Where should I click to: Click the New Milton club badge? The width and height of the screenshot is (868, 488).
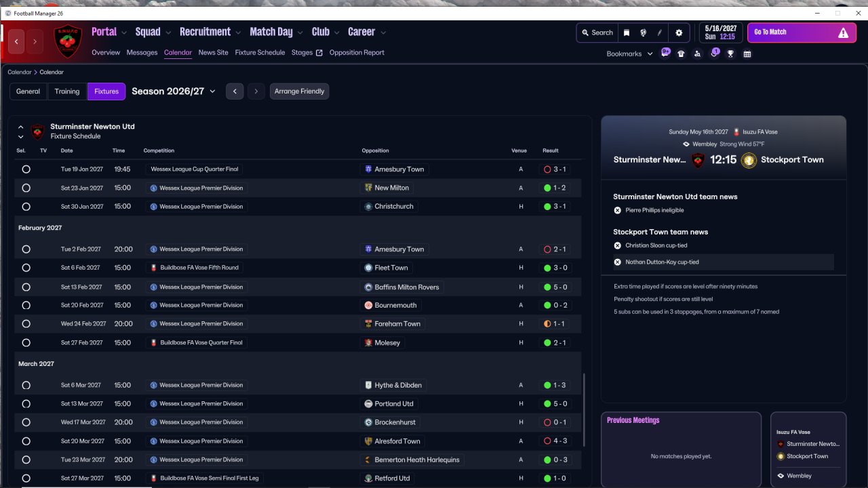[x=368, y=188]
